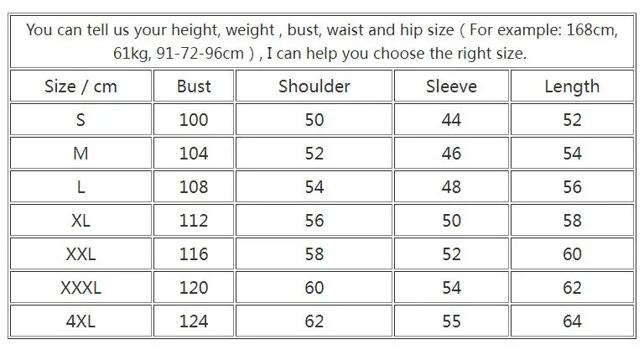Image resolution: width=644 pixels, height=350 pixels.
Task: Click sleeve value 44 in S row
Action: coord(451,120)
